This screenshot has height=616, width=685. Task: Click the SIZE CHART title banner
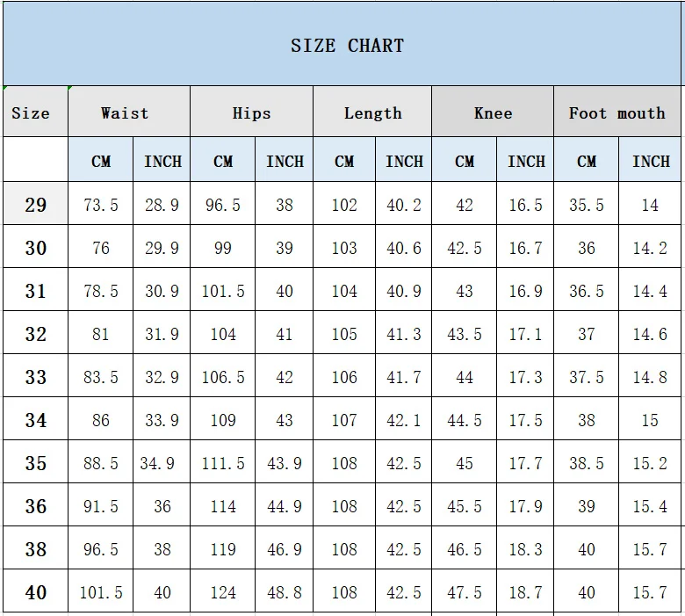coord(347,46)
